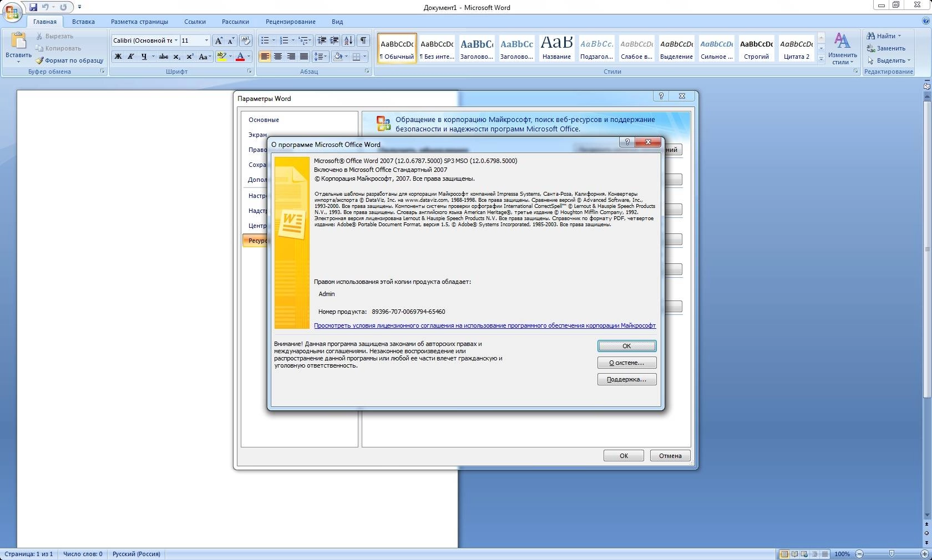Switch to Full Screen Reading view
The height and width of the screenshot is (560, 932).
click(x=794, y=554)
